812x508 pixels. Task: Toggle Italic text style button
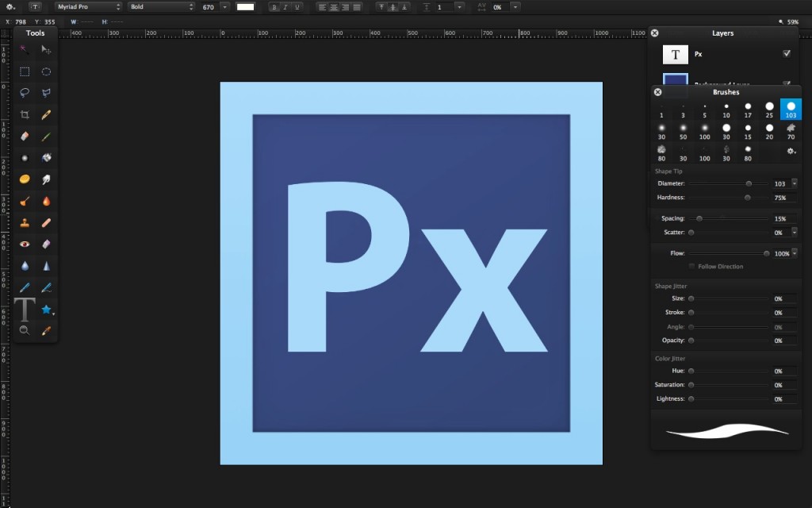285,6
